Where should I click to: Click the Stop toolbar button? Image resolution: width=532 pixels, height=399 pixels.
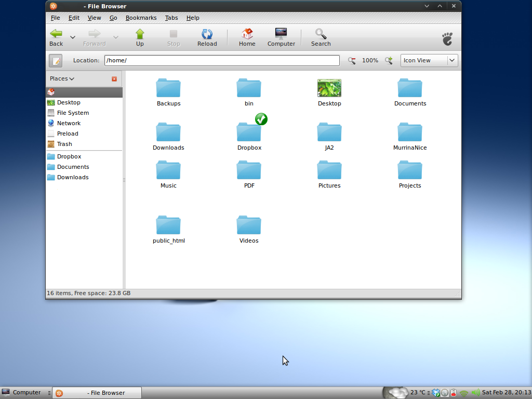point(174,37)
